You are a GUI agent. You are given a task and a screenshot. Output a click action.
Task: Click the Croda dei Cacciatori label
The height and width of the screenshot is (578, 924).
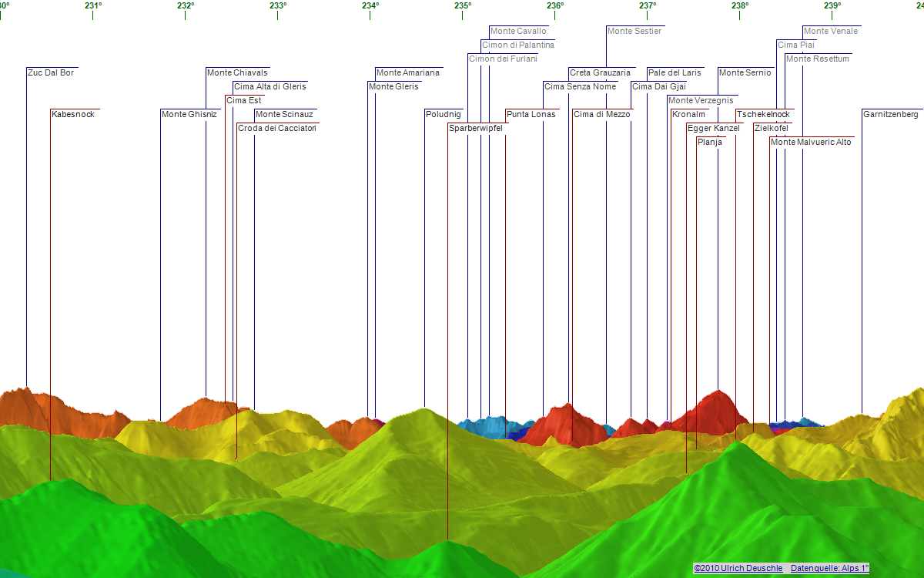[276, 129]
